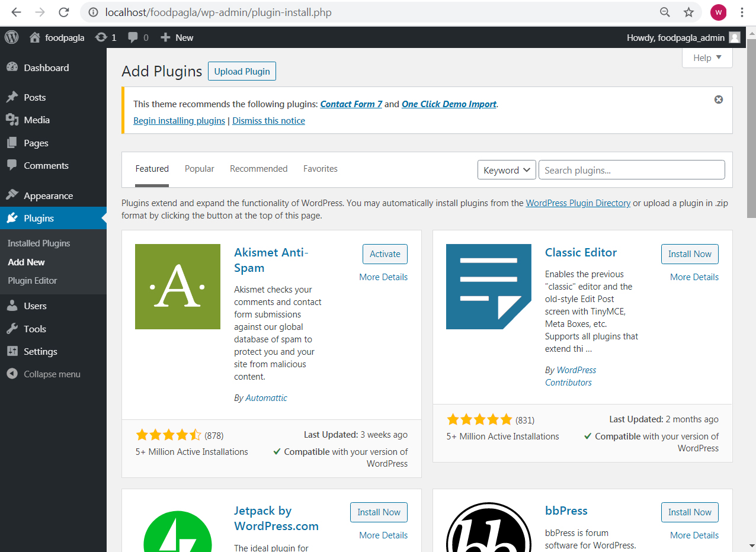Open the browser zoom magnifier icon
Screen dimensions: 756x552
(665, 12)
